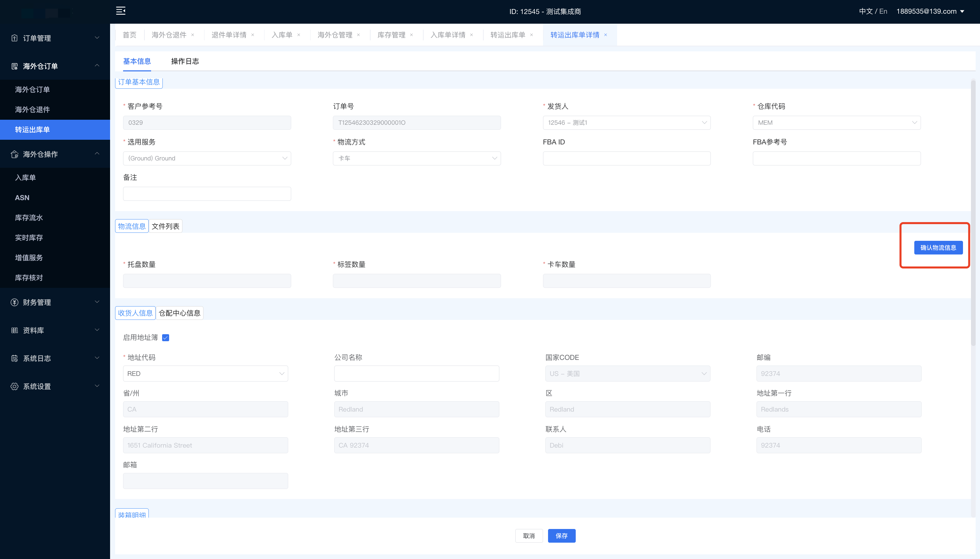Viewport: 980px width, 559px height.
Task: Click the FBA ID input field
Action: click(626, 158)
